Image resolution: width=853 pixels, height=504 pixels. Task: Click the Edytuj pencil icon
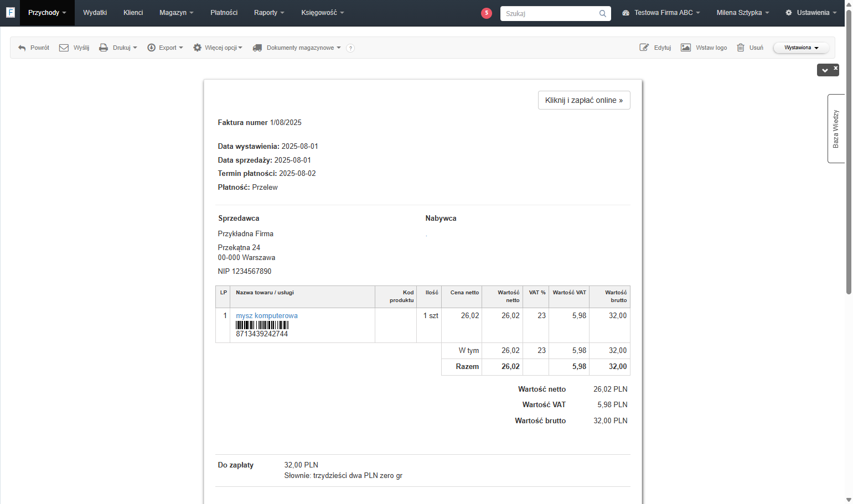[x=644, y=48]
